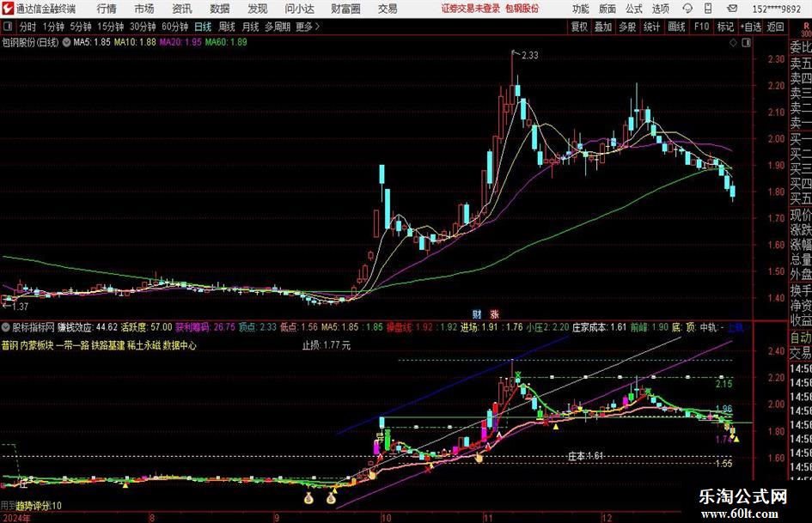This screenshot has height=523, width=812.
Task: Switch to 1分钟 period tab
Action: [53, 27]
